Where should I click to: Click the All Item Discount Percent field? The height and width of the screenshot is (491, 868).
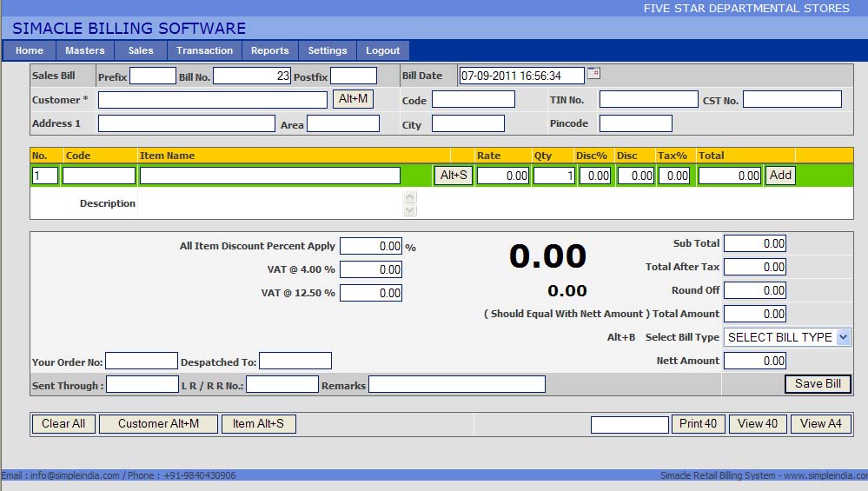[x=371, y=247]
